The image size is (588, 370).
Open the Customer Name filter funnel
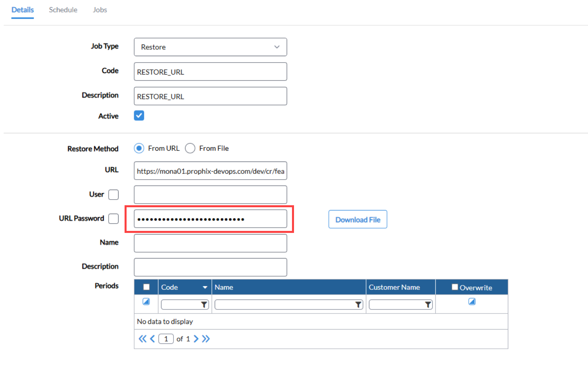coord(428,305)
